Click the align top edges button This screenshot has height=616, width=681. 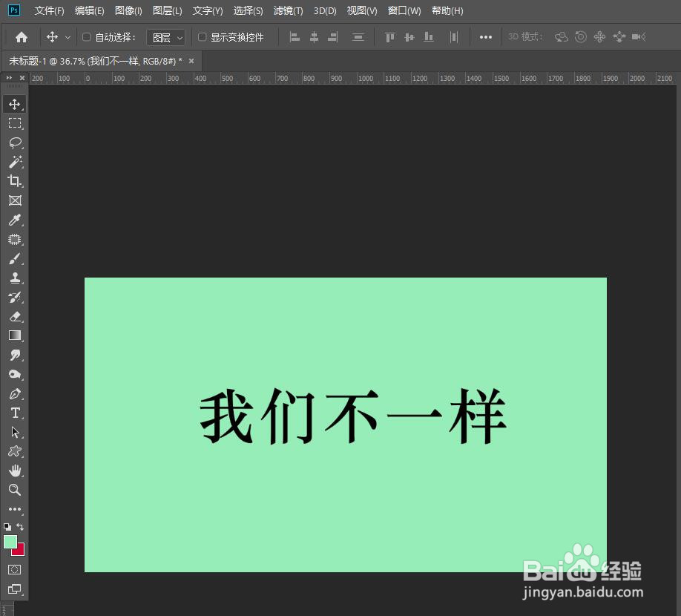[x=389, y=36]
